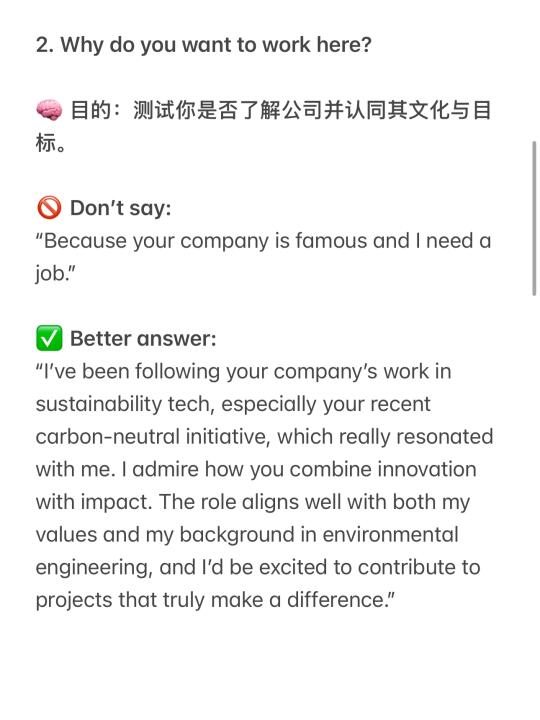Click the green checkmark emoji

49,338
